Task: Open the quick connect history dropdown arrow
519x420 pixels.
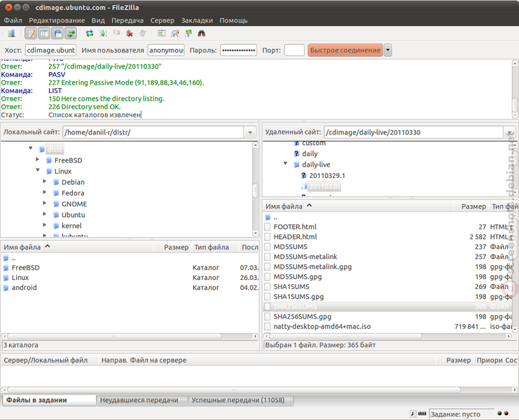Action: click(x=388, y=50)
